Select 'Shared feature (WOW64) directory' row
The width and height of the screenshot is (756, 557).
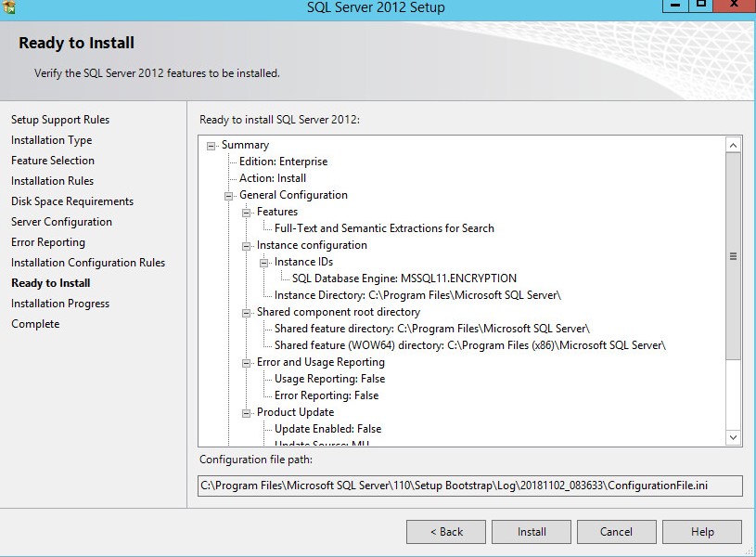[x=470, y=345]
